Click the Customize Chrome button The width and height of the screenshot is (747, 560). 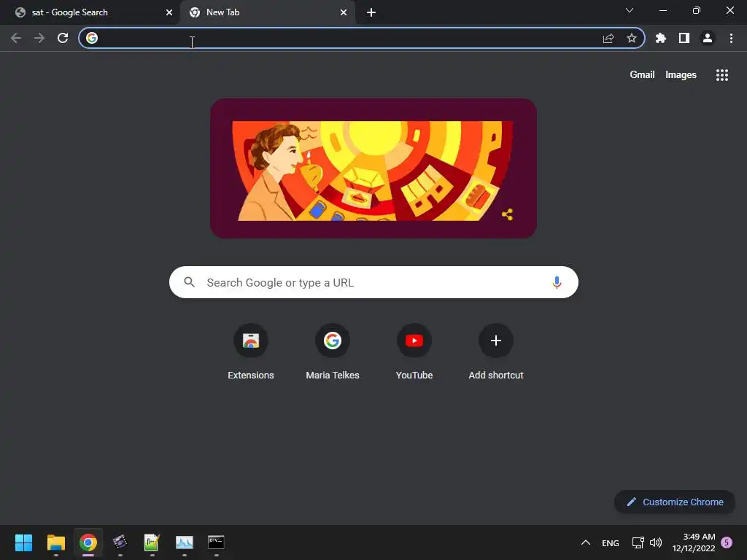click(675, 502)
